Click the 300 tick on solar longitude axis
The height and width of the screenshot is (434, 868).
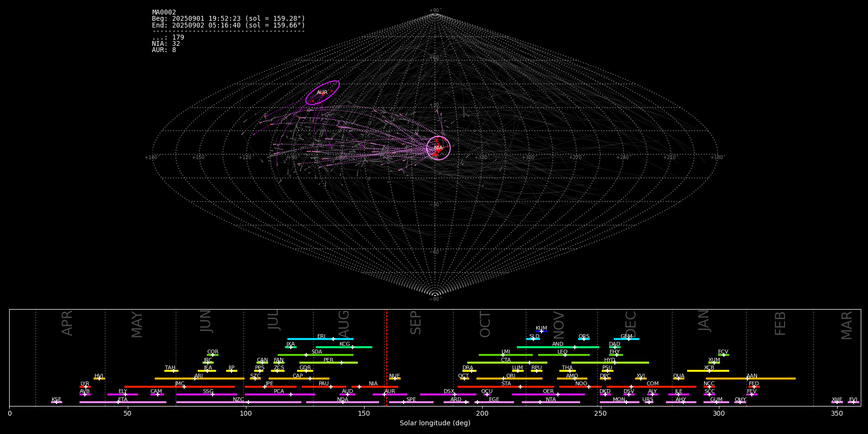pyautogui.click(x=719, y=413)
